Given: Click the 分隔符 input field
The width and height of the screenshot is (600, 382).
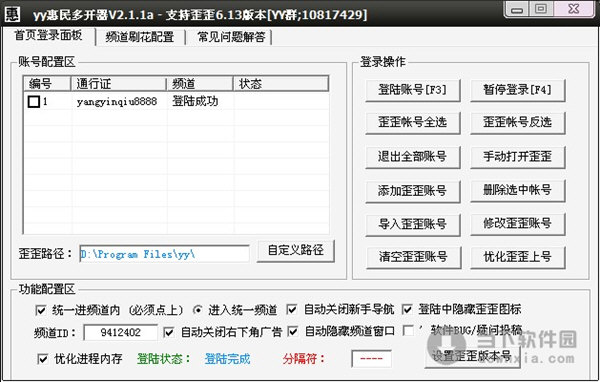Looking at the screenshot, I should pos(372,359).
